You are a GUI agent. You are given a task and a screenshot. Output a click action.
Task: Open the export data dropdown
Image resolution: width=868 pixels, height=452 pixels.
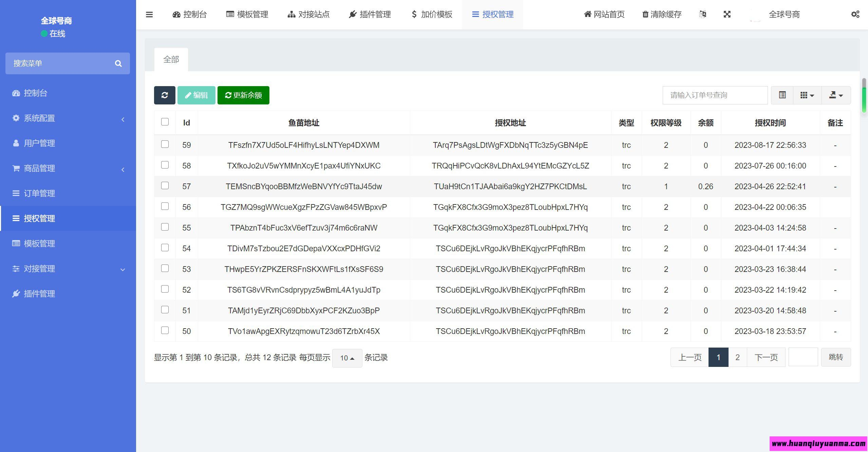[x=836, y=95]
